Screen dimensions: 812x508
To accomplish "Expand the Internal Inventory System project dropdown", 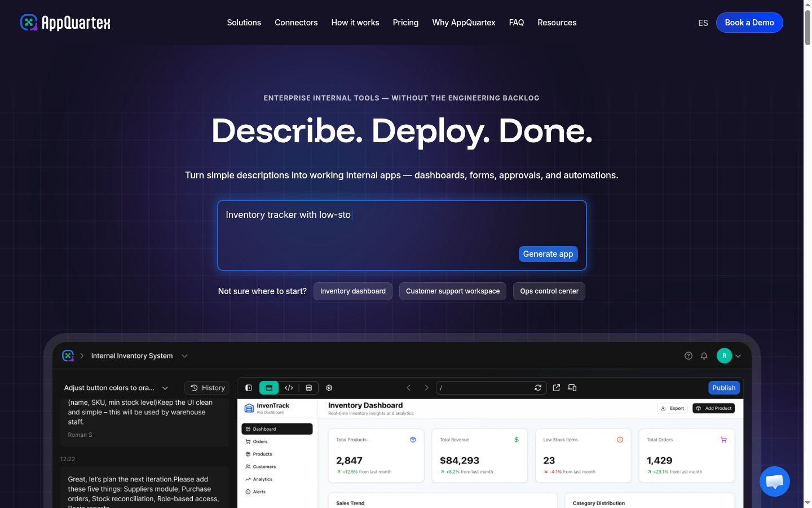I will click(x=184, y=356).
